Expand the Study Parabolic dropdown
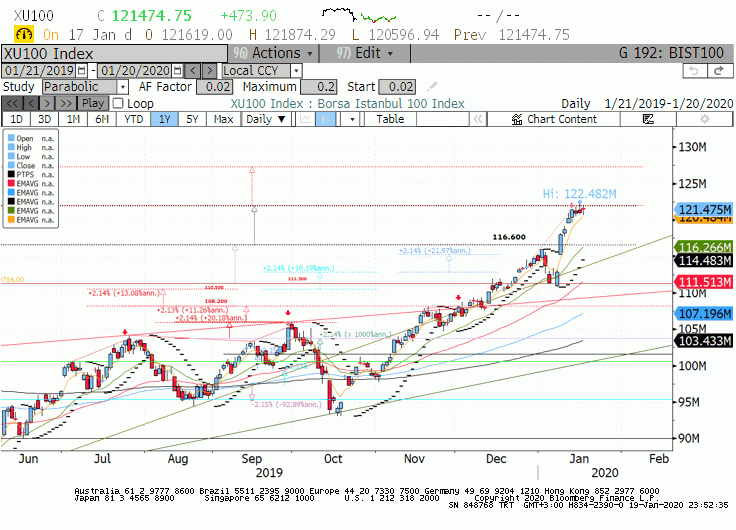The width and height of the screenshot is (736, 530). click(x=123, y=87)
